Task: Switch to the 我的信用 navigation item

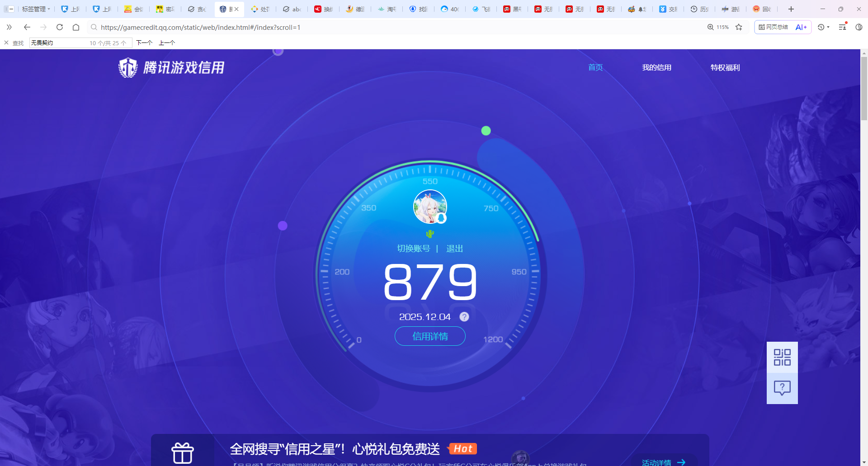Action: [x=657, y=67]
